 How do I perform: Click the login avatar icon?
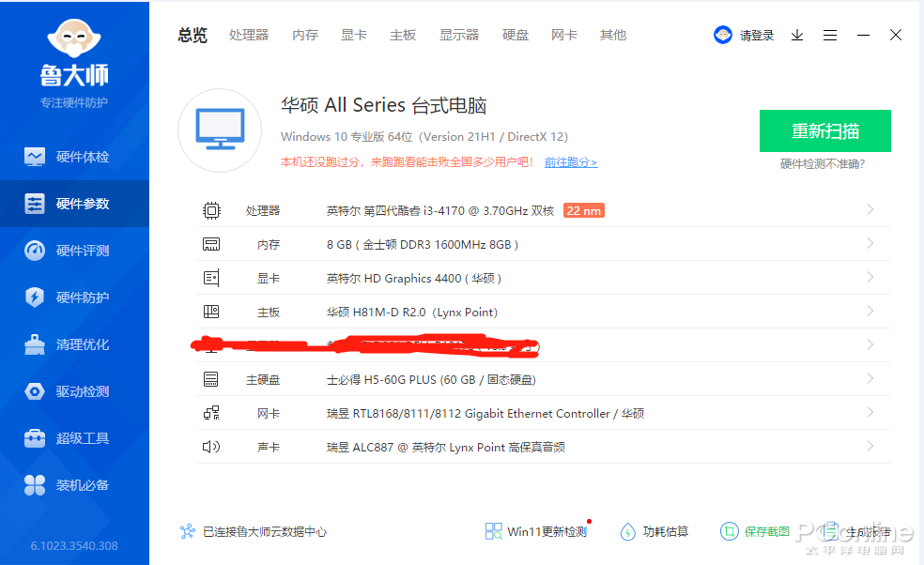pyautogui.click(x=722, y=36)
